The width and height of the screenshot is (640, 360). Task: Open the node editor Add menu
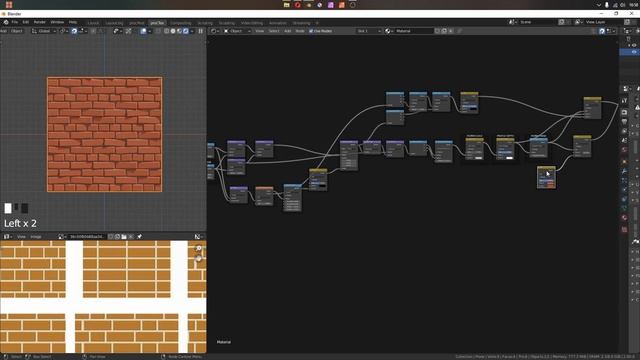pos(287,31)
